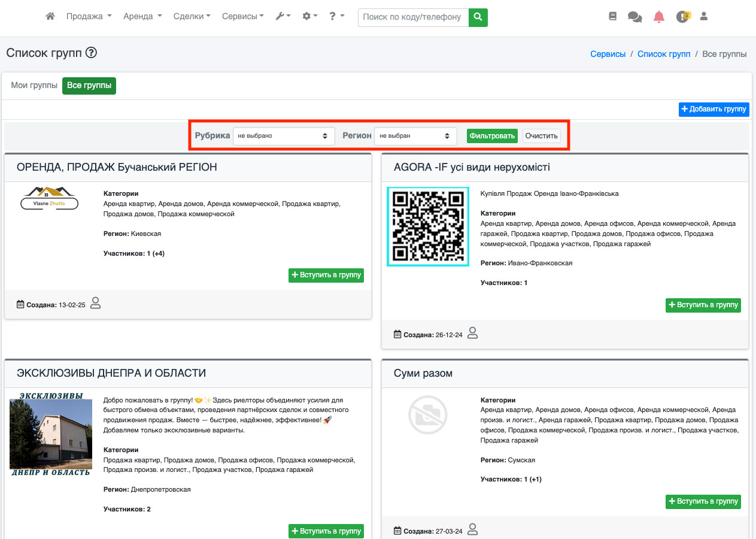Open the chat messages icon
756x539 pixels.
pos(634,17)
